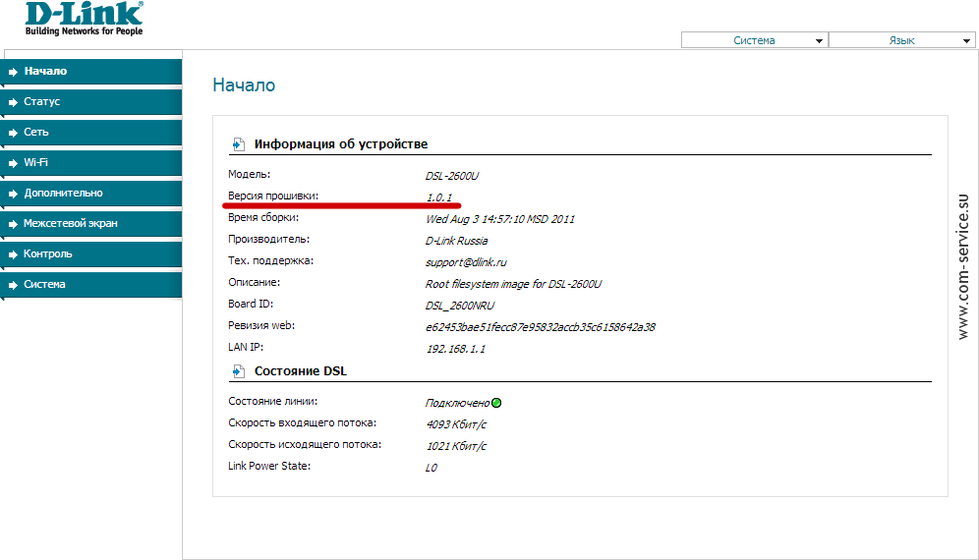This screenshot has width=979, height=560.
Task: Click the LAN IP value 192.168.1.1
Action: click(456, 349)
